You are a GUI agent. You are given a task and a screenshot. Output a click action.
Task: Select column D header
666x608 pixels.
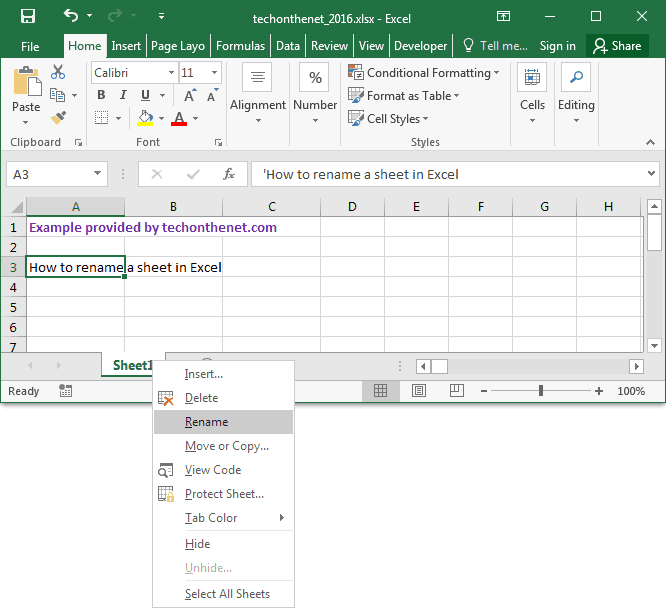[x=352, y=207]
